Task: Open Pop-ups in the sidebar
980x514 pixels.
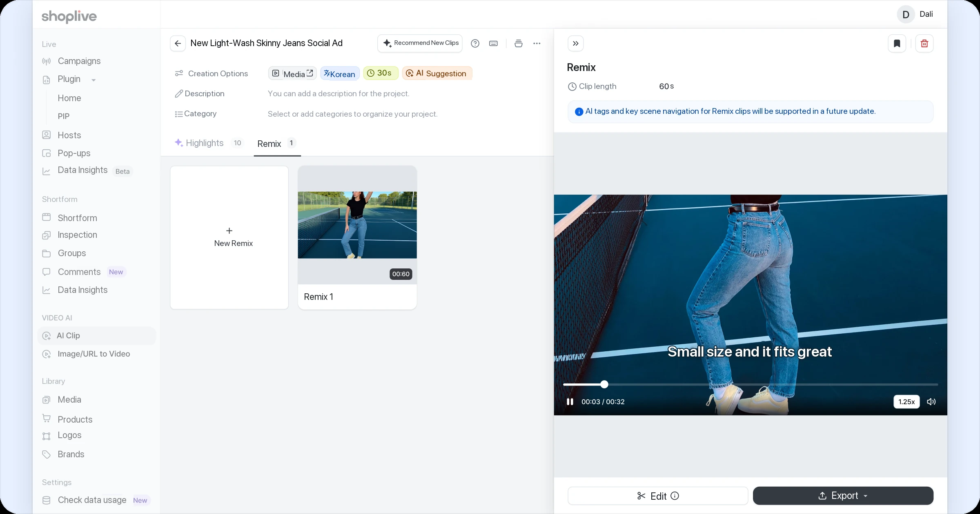Action: point(74,153)
